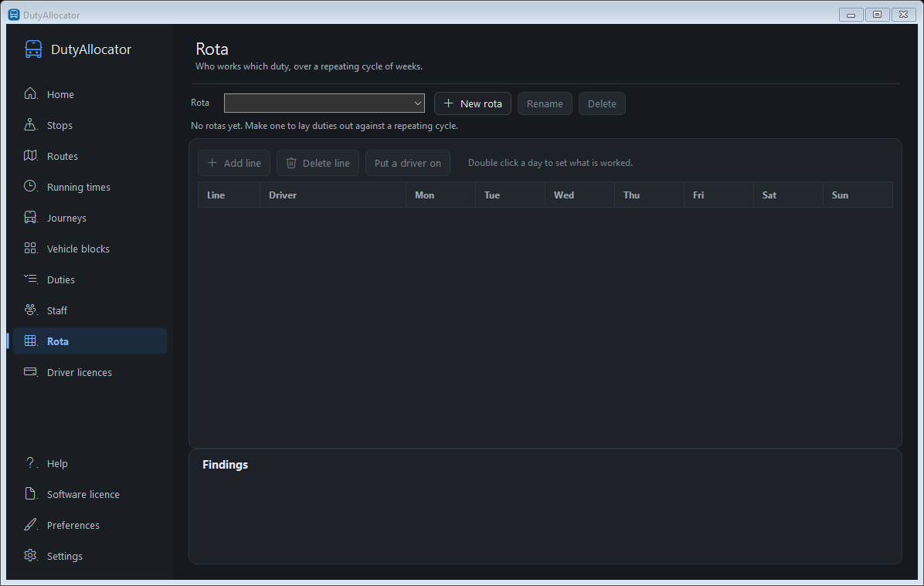This screenshot has width=924, height=586.
Task: Go to Duties in the sidebar
Action: pos(90,279)
